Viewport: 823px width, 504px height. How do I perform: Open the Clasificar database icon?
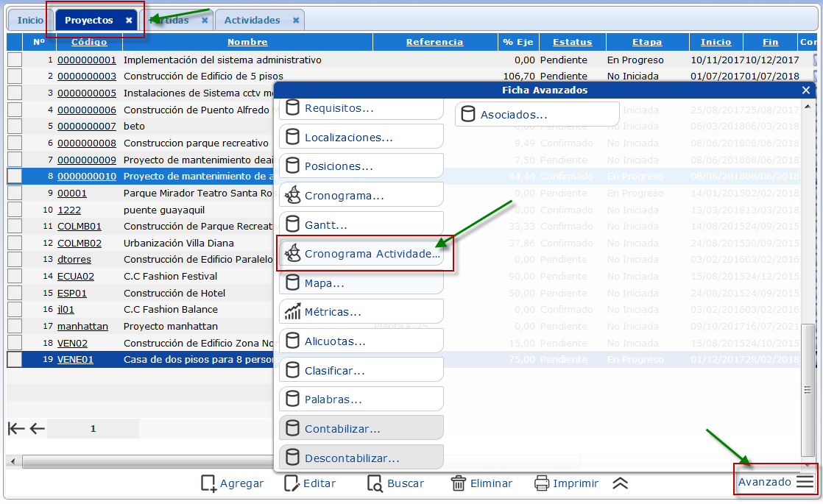[x=292, y=370]
